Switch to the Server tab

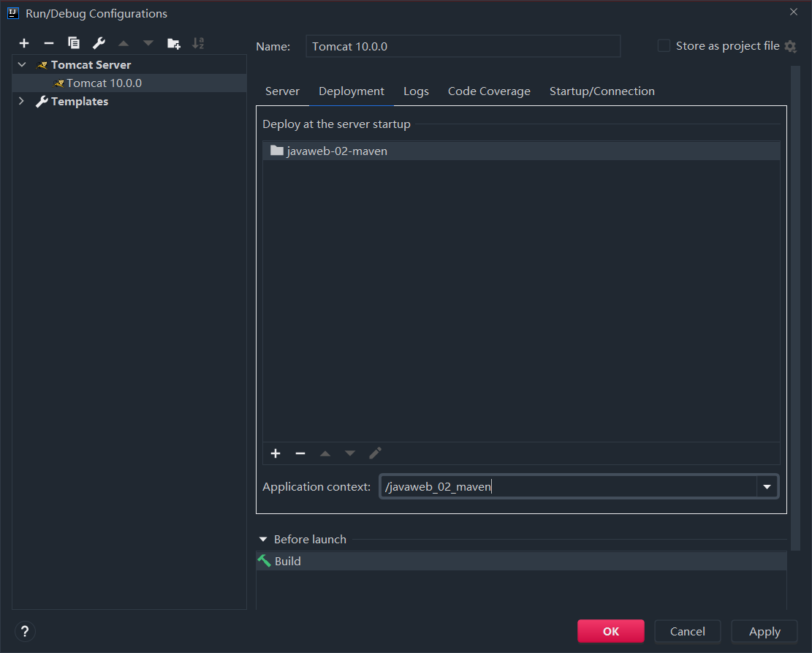click(x=282, y=91)
